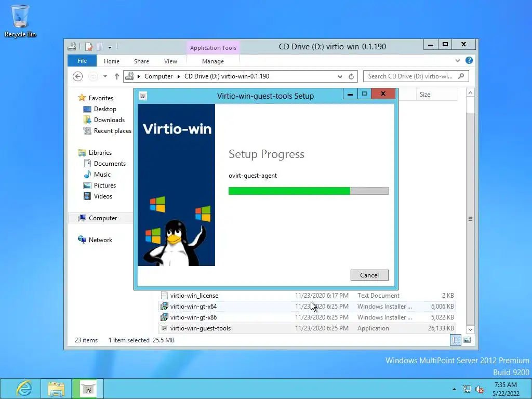Select Favorites in the navigation pane
Image resolution: width=532 pixels, height=399 pixels.
point(101,98)
